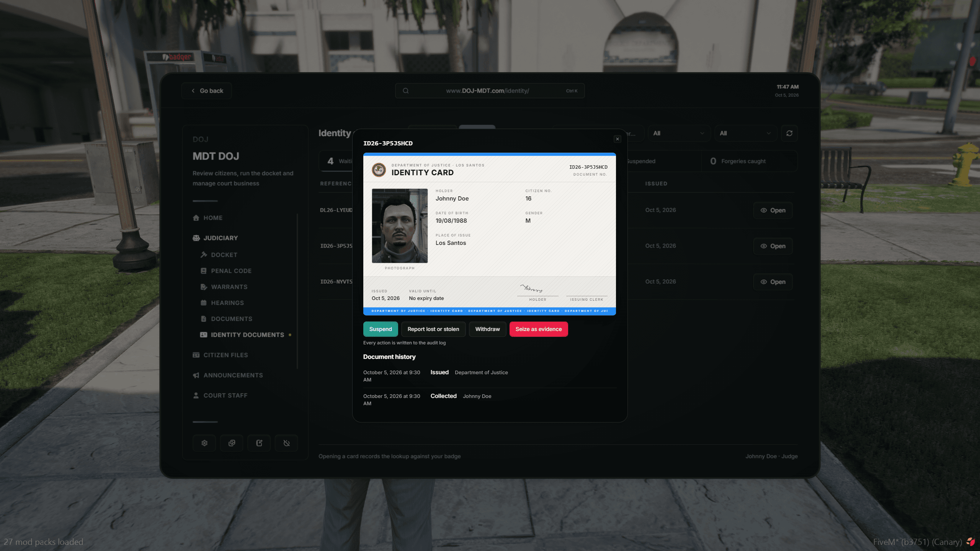Image resolution: width=980 pixels, height=551 pixels.
Task: Click the settings gear icon in sidebar footer
Action: pos(204,443)
